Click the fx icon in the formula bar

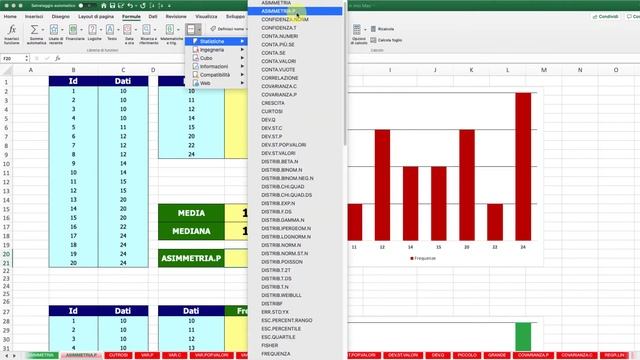(x=58, y=58)
